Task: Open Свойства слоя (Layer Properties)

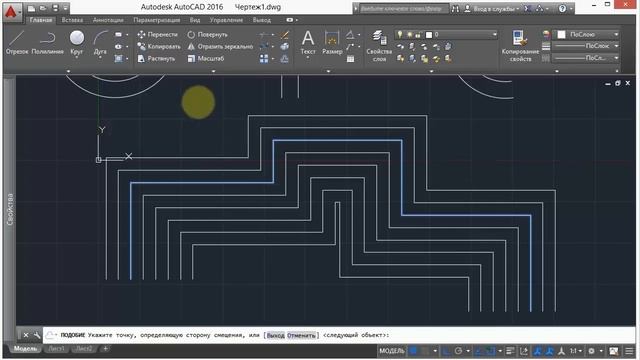Action: (379, 46)
